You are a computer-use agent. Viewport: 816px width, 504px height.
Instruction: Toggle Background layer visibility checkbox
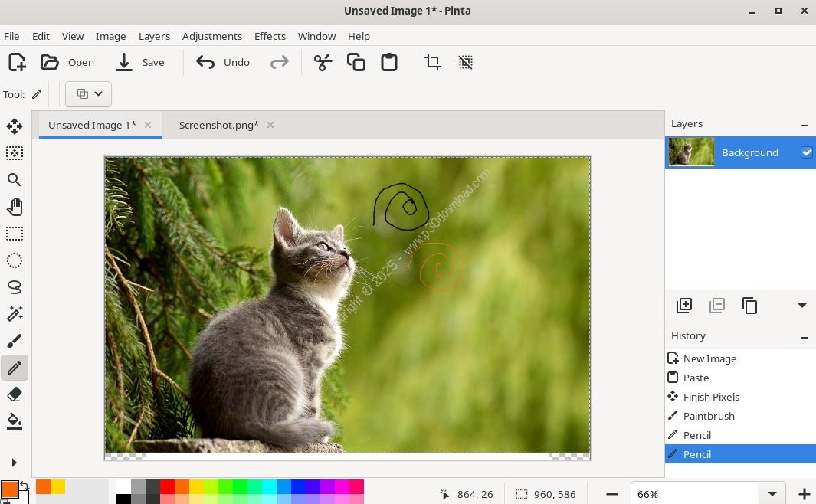tap(806, 152)
